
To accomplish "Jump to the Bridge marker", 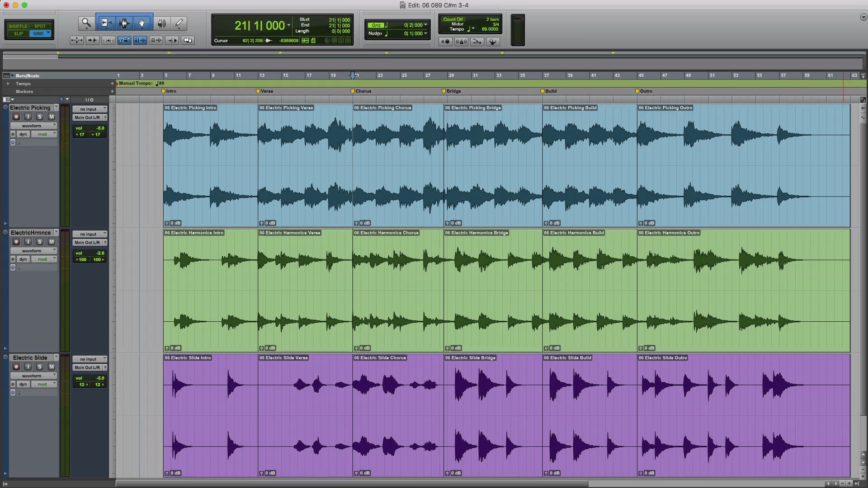I will pos(444,91).
